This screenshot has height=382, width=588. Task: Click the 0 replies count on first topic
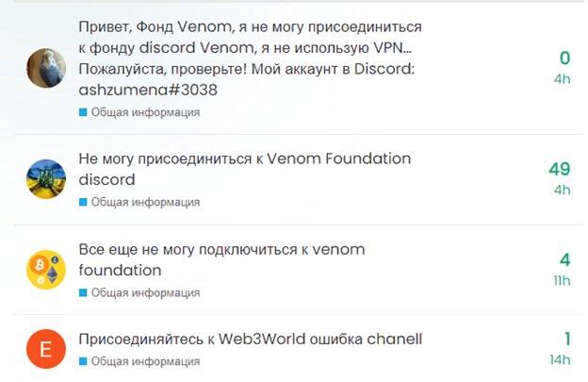point(564,58)
